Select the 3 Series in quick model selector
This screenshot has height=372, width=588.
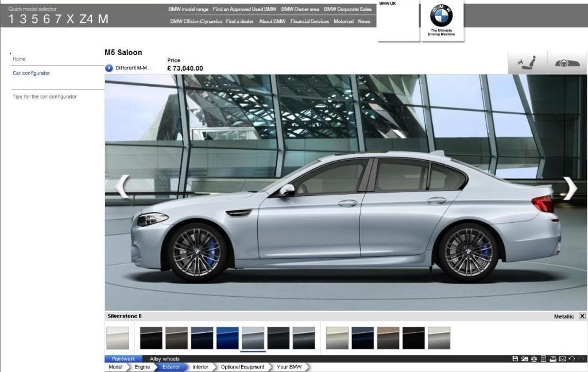coord(23,19)
